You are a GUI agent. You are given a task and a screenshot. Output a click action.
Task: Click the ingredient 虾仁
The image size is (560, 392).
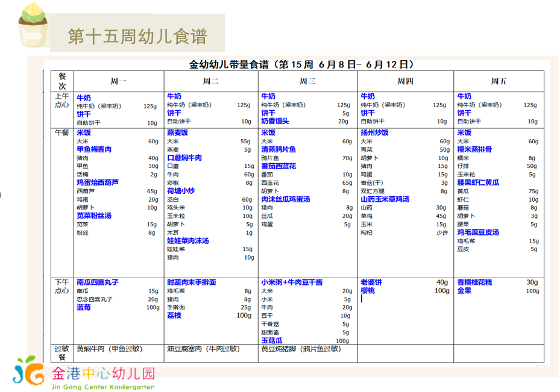[463, 199]
